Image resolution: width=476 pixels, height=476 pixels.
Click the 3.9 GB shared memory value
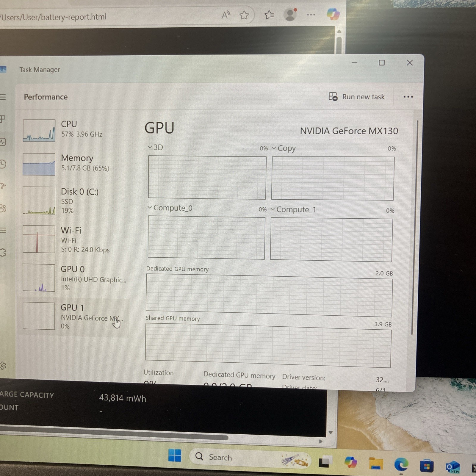click(x=383, y=324)
